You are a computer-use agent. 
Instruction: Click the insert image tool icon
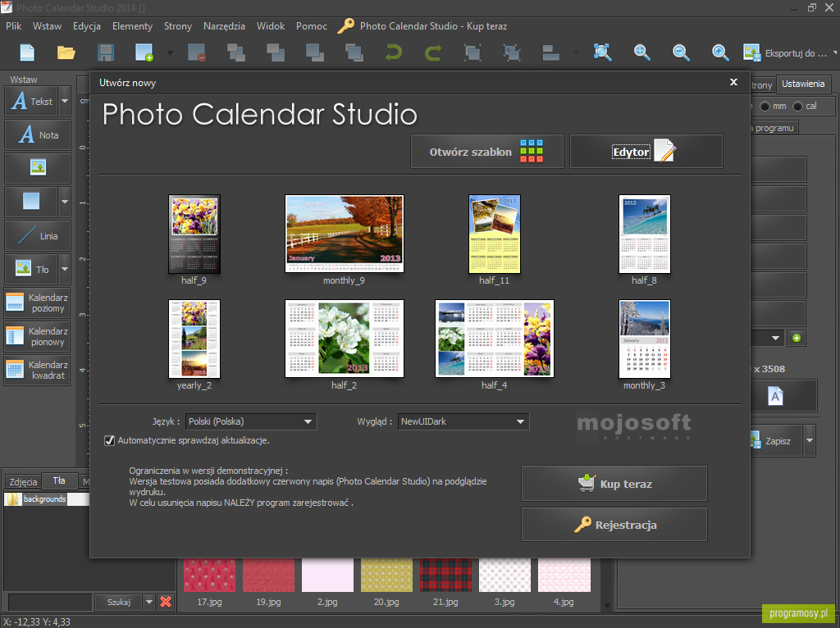coord(38,168)
